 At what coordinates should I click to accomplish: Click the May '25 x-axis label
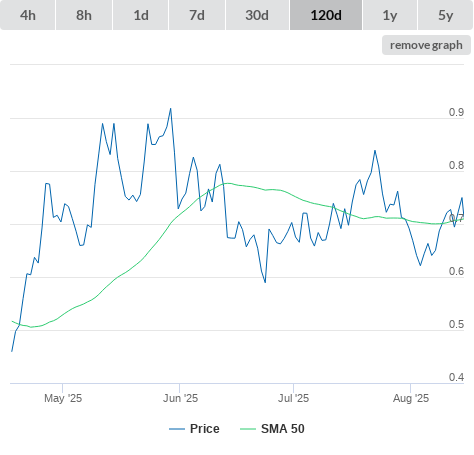(x=63, y=398)
